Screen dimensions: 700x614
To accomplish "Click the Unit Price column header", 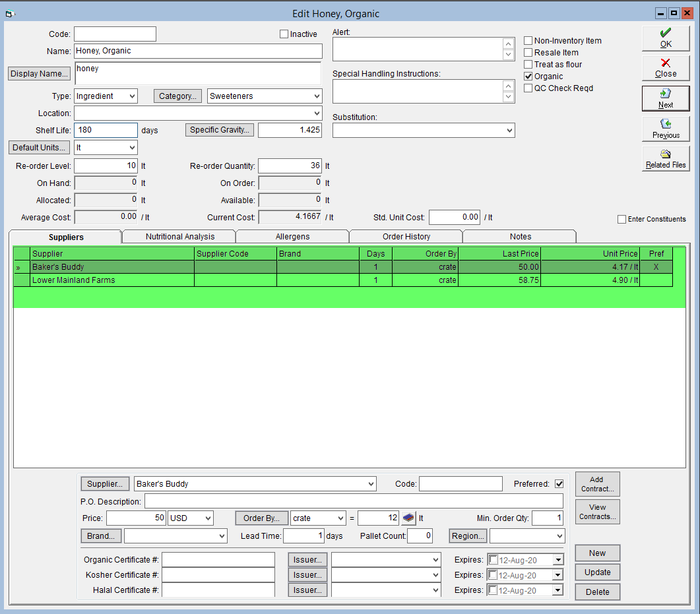I will click(590, 253).
